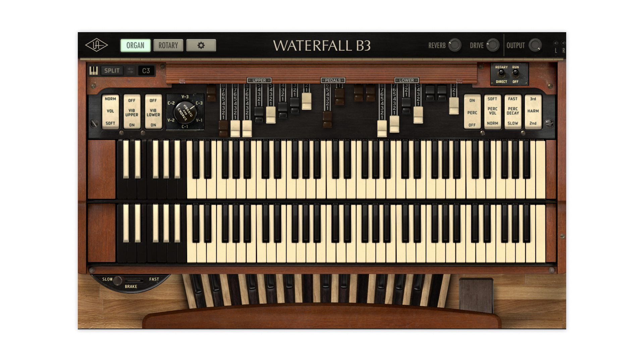The width and height of the screenshot is (644, 362).
Task: Click the Universal Audio logo
Action: [97, 45]
